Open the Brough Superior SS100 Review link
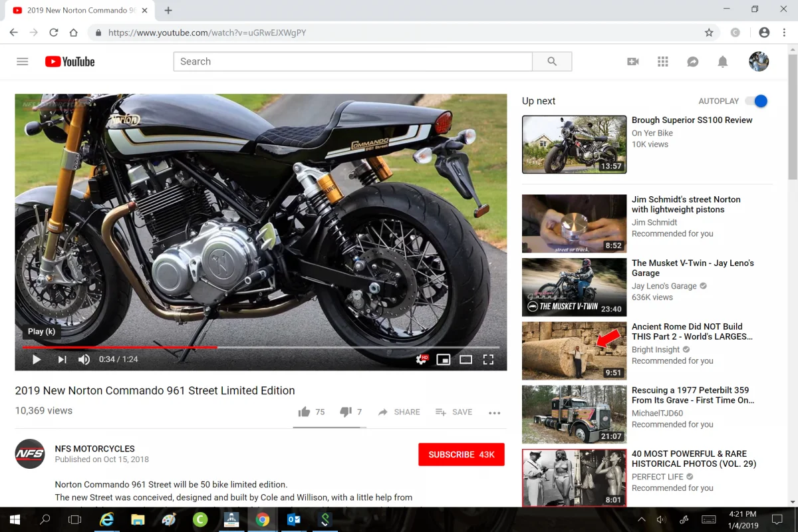 692,120
